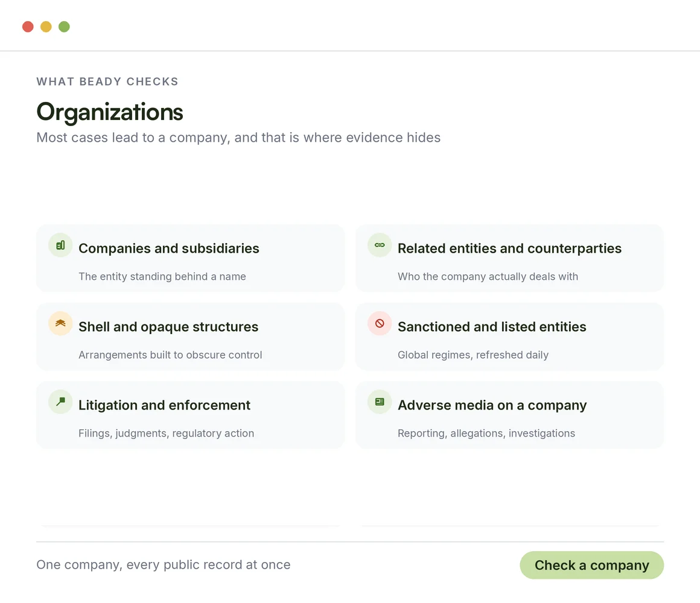Maximize the window with the green button
Image resolution: width=700 pixels, height=603 pixels.
(x=65, y=27)
